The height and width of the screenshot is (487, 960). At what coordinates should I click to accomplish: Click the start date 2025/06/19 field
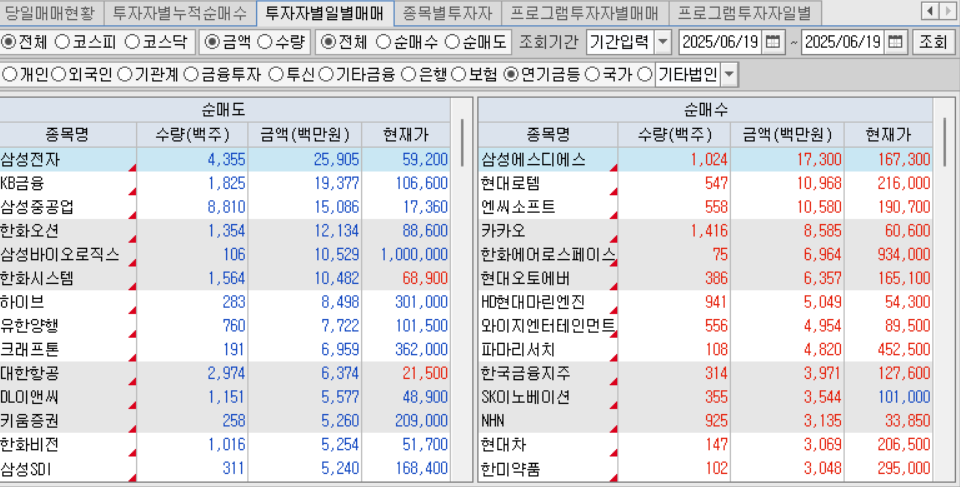(721, 42)
